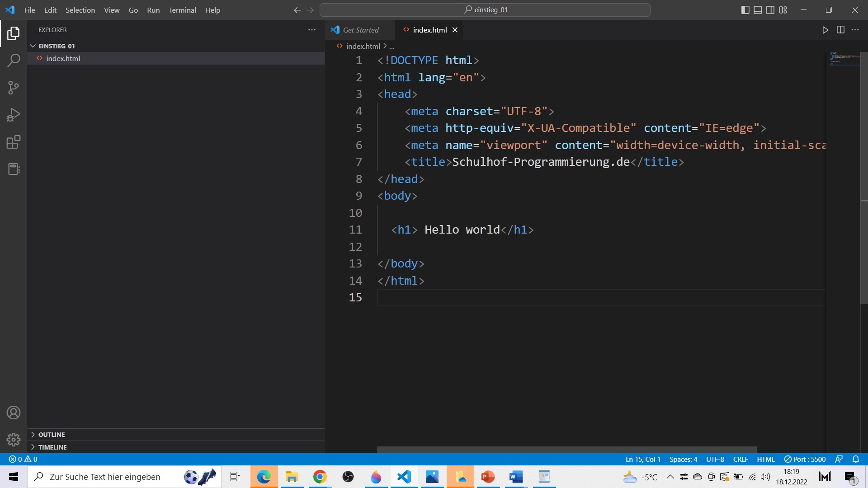Change indentation via Spaces: 4
Image resolution: width=868 pixels, height=488 pixels.
[683, 459]
